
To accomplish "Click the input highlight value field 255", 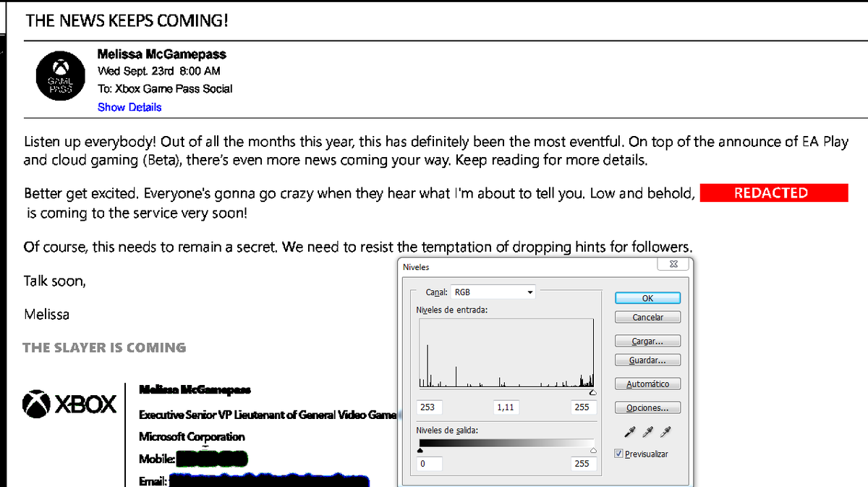I will [583, 407].
